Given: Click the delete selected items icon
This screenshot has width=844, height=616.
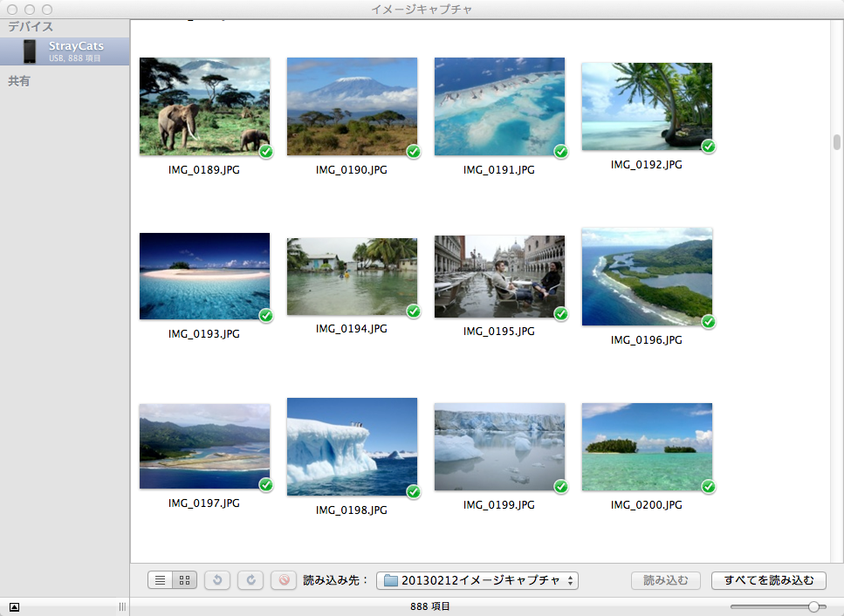Looking at the screenshot, I should (284, 580).
